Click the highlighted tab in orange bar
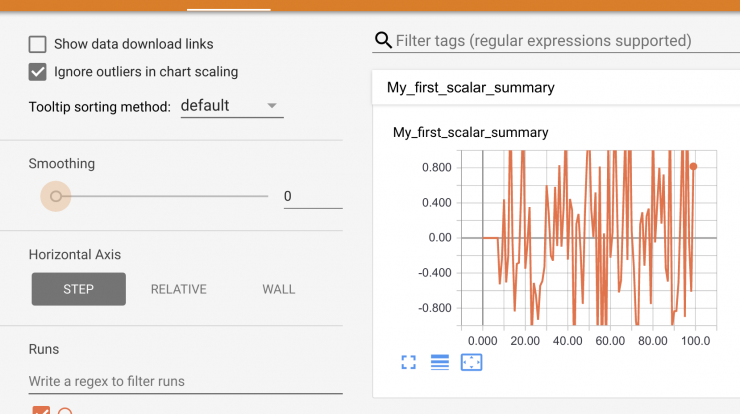The width and height of the screenshot is (740, 414). [229, 5]
